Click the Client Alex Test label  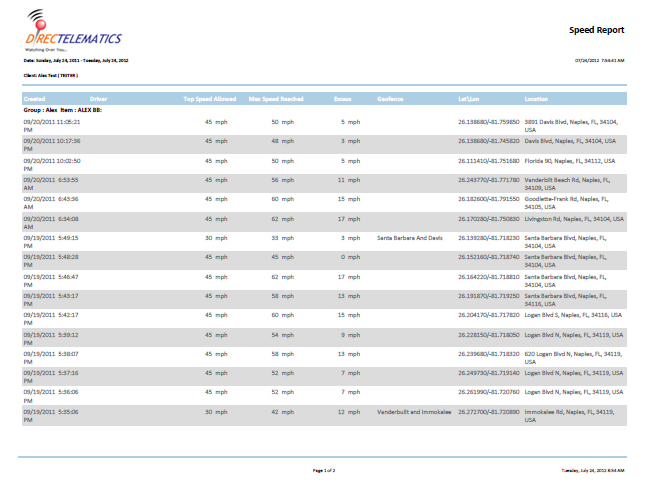pyautogui.click(x=50, y=74)
